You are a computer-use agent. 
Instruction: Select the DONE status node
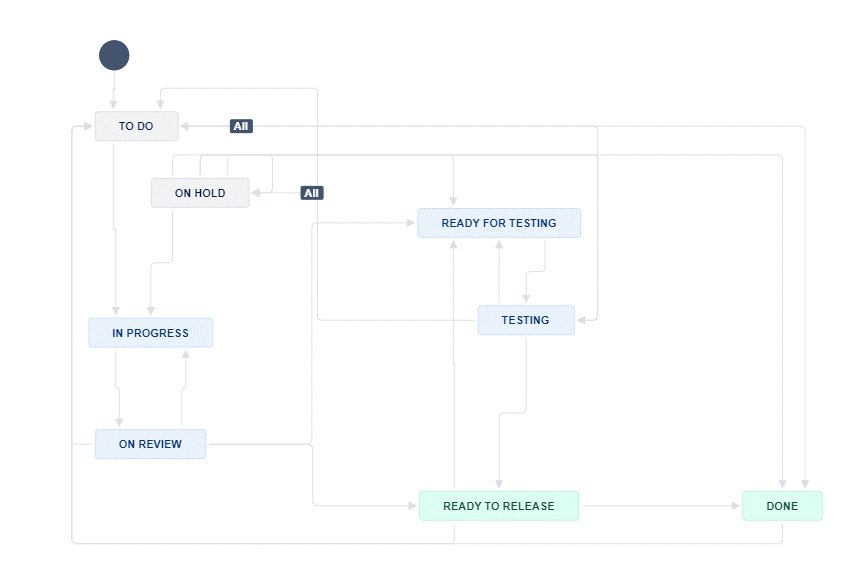point(782,506)
